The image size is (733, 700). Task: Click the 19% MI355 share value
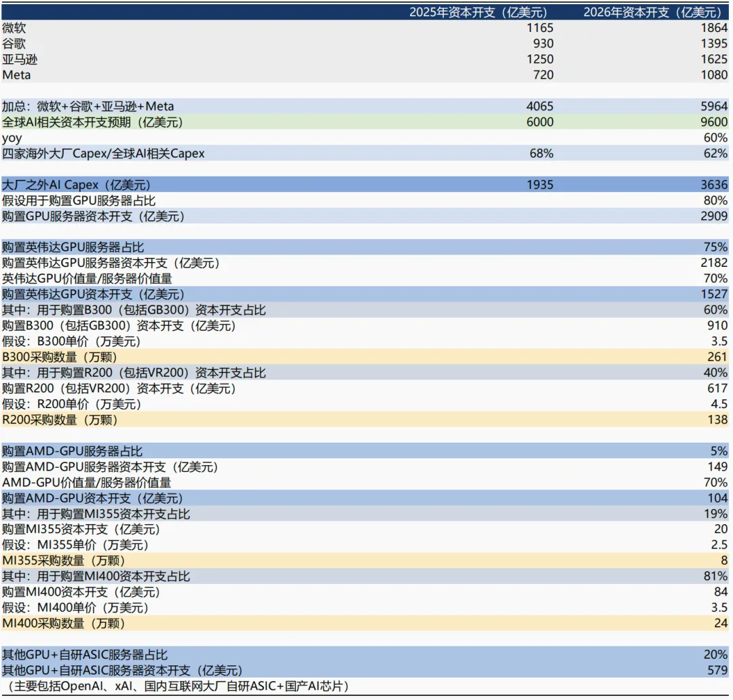[x=716, y=514]
